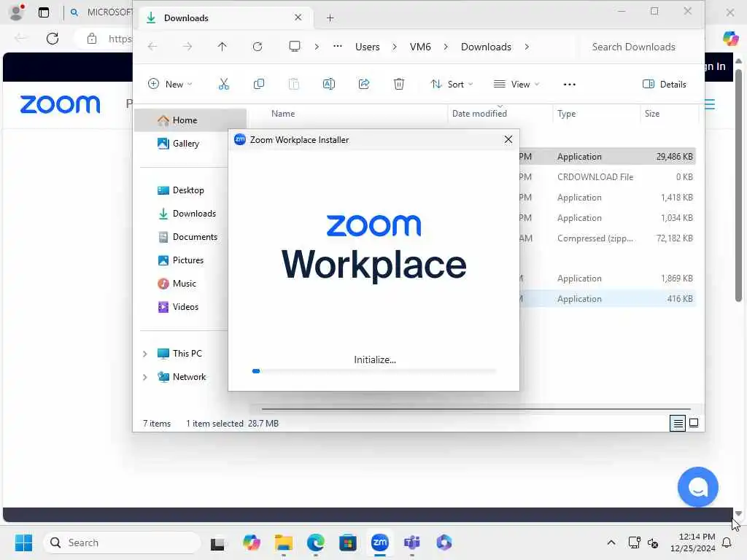Click VM6 in the address breadcrumb
This screenshot has width=747, height=560.
click(420, 47)
